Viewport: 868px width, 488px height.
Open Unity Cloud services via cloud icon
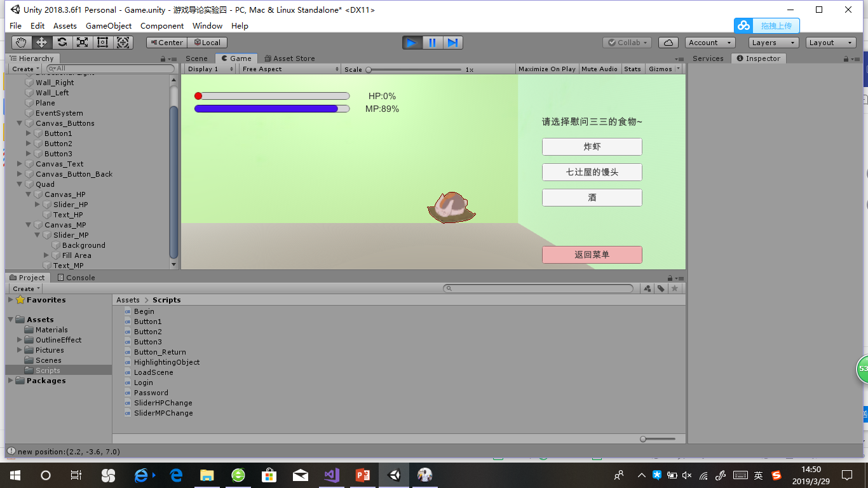pos(668,42)
